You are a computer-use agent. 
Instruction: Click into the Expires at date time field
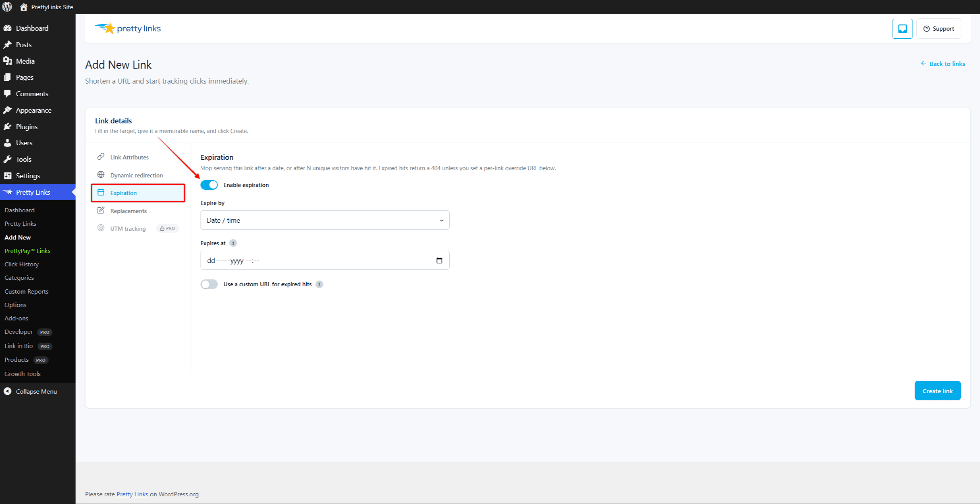[325, 261]
